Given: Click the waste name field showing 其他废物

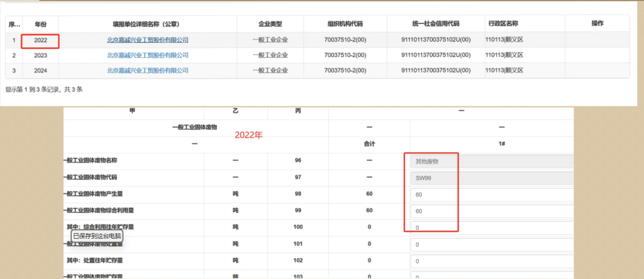Looking at the screenshot, I should [491, 161].
